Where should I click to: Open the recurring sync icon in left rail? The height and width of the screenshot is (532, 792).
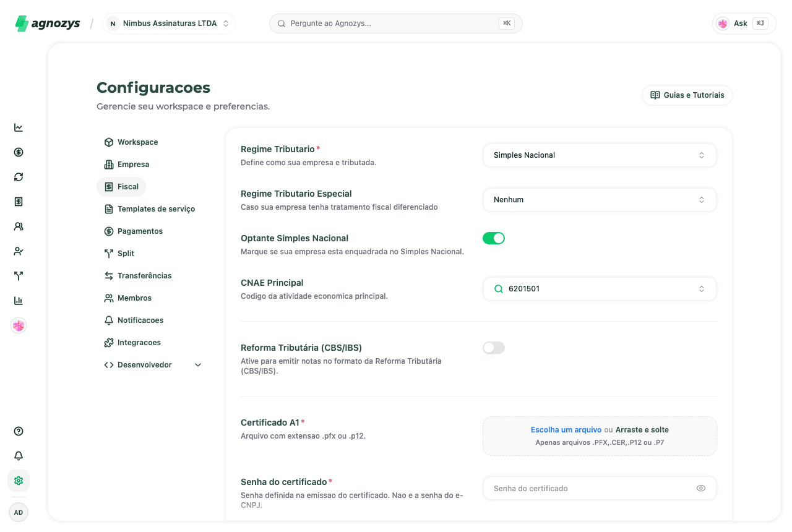pyautogui.click(x=19, y=177)
